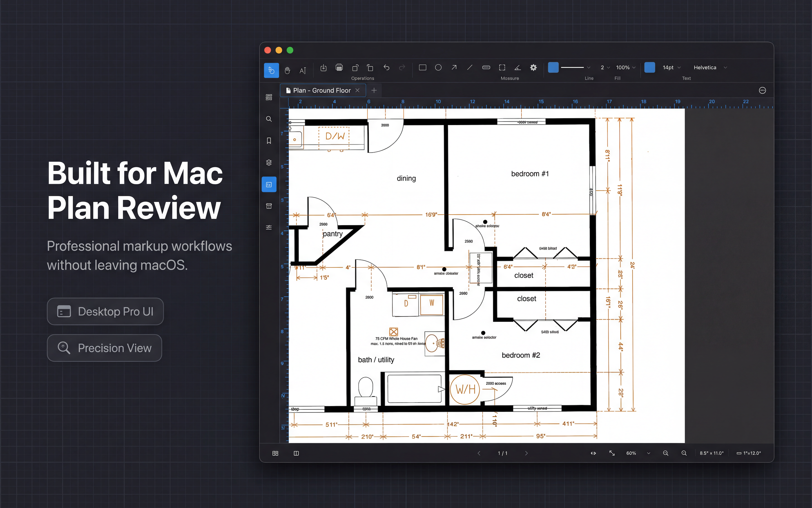Click the 8.5" x 11.0" page size

tap(711, 453)
